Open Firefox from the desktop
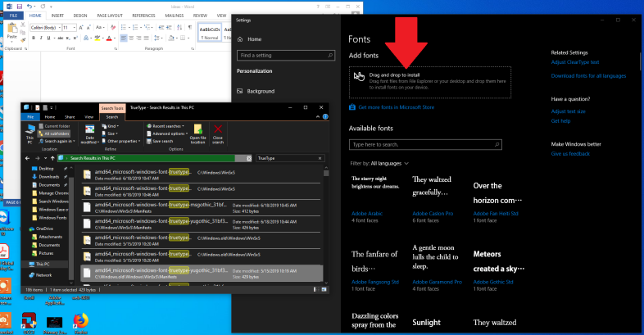The image size is (644, 335). click(x=81, y=324)
